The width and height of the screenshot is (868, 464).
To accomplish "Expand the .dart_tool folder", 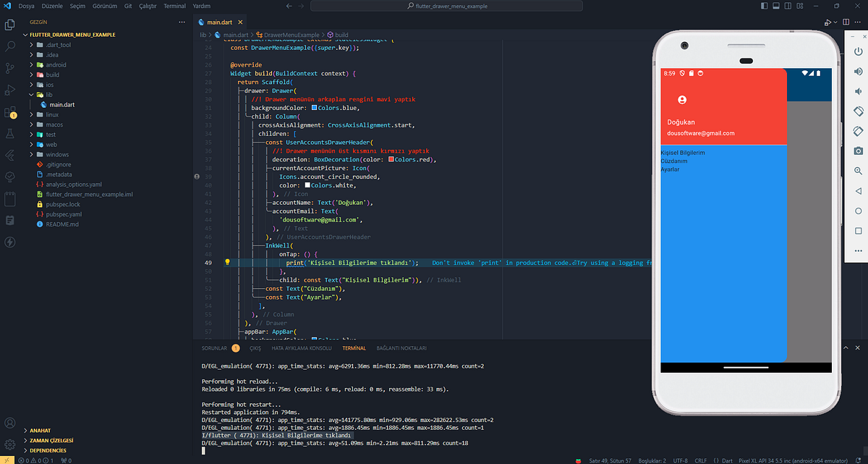I will pos(59,45).
